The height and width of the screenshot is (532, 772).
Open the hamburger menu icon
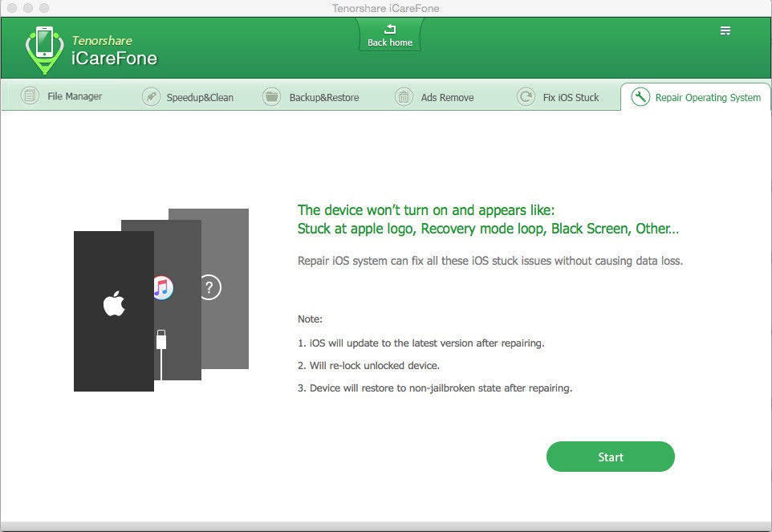pyautogui.click(x=725, y=31)
